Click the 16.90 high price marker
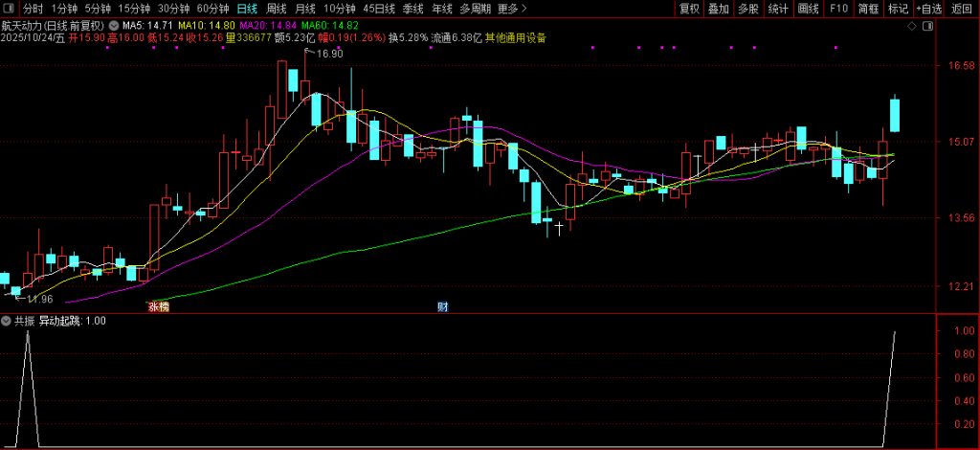This screenshot has height=450, width=980. click(x=329, y=54)
